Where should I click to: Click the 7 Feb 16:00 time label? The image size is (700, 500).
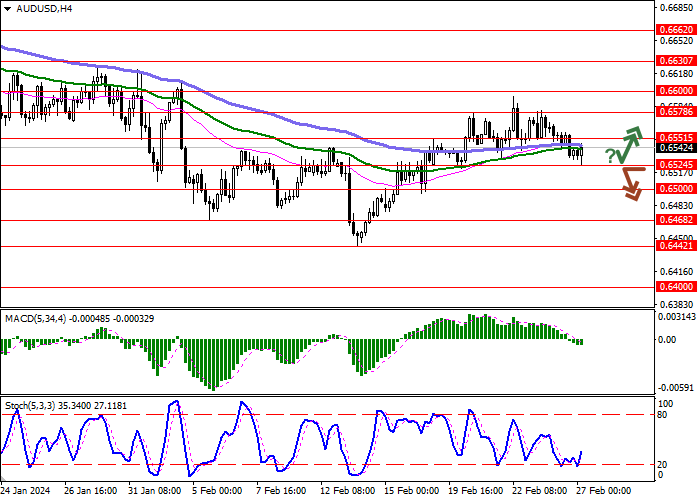281,491
